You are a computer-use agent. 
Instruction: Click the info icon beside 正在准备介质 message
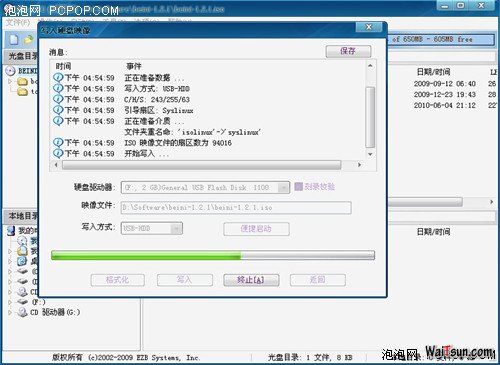(x=58, y=120)
